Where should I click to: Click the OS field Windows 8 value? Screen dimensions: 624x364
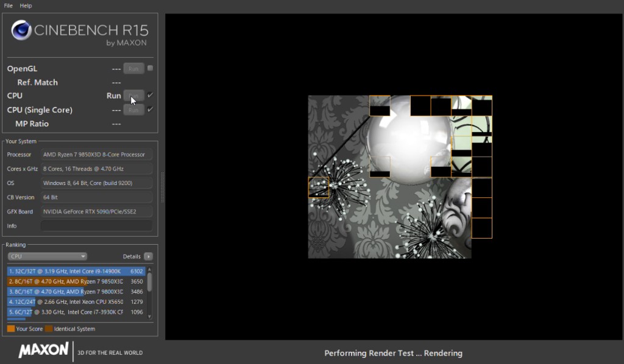[x=96, y=183]
